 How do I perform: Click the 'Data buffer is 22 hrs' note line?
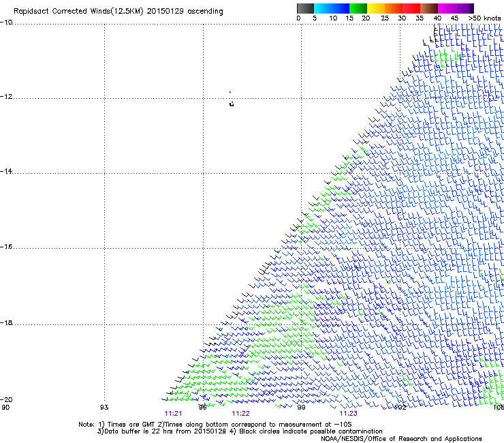pyautogui.click(x=240, y=431)
